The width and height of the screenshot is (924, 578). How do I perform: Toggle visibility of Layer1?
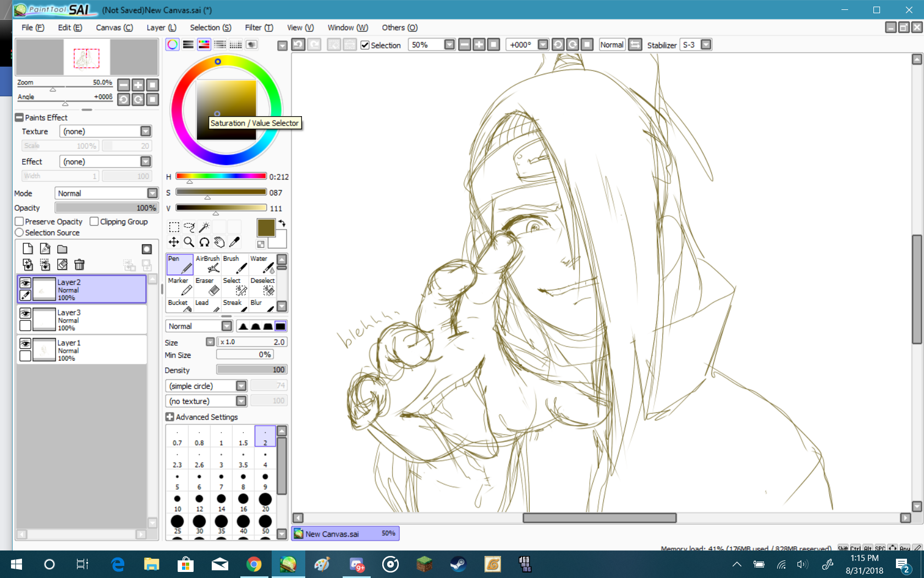pyautogui.click(x=25, y=343)
